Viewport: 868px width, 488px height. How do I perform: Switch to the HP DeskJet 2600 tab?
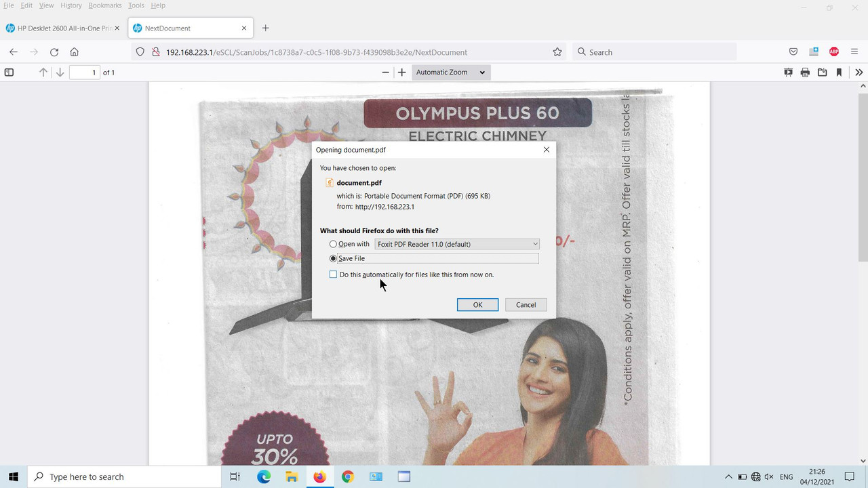pos(63,28)
